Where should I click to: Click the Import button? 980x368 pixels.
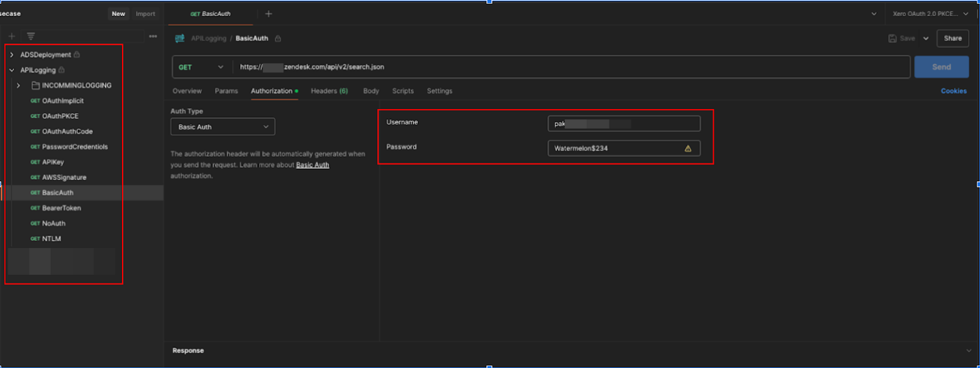145,14
